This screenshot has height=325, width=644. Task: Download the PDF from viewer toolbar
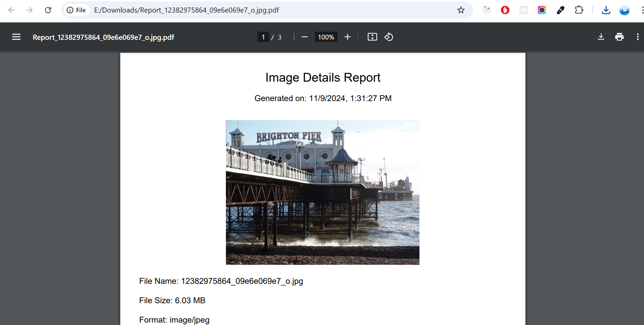pos(601,37)
